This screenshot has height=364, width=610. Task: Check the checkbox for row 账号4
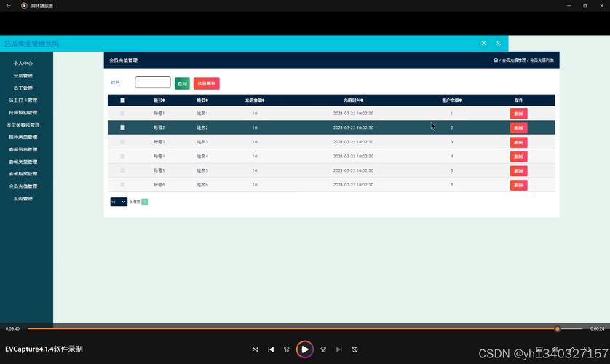point(122,156)
